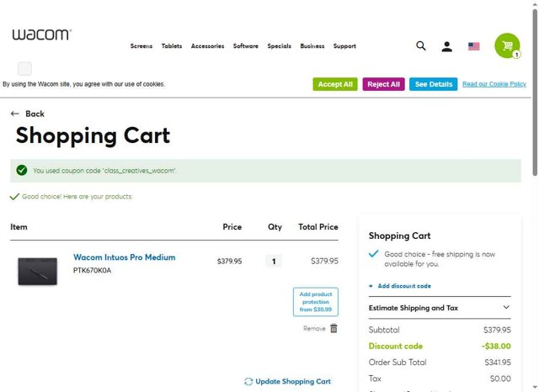Open the Accessories menu
Screen dimensions: 539x392
click(208, 46)
